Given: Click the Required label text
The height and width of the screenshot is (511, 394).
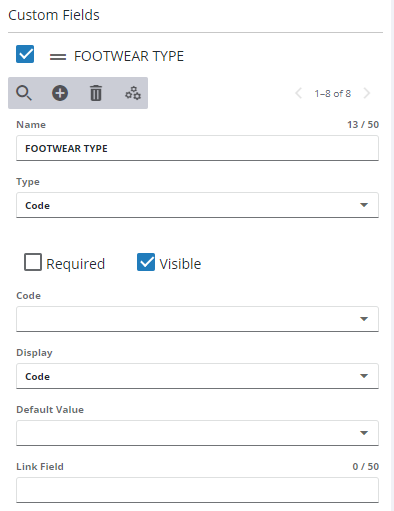Looking at the screenshot, I should click(75, 264).
